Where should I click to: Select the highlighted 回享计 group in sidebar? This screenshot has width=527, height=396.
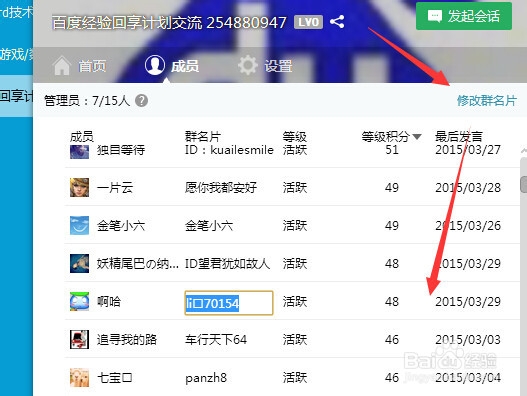coord(16,96)
